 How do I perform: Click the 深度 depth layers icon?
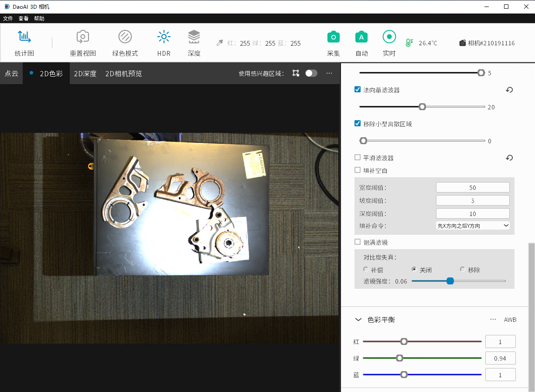coord(194,38)
